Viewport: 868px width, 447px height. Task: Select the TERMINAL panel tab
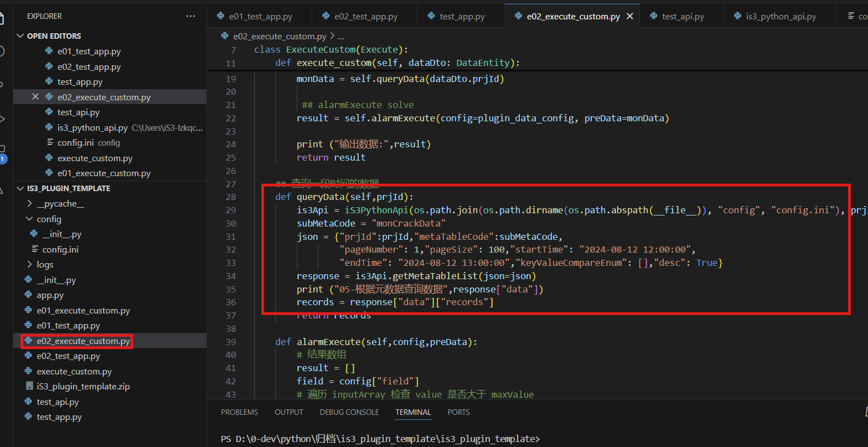tap(413, 412)
